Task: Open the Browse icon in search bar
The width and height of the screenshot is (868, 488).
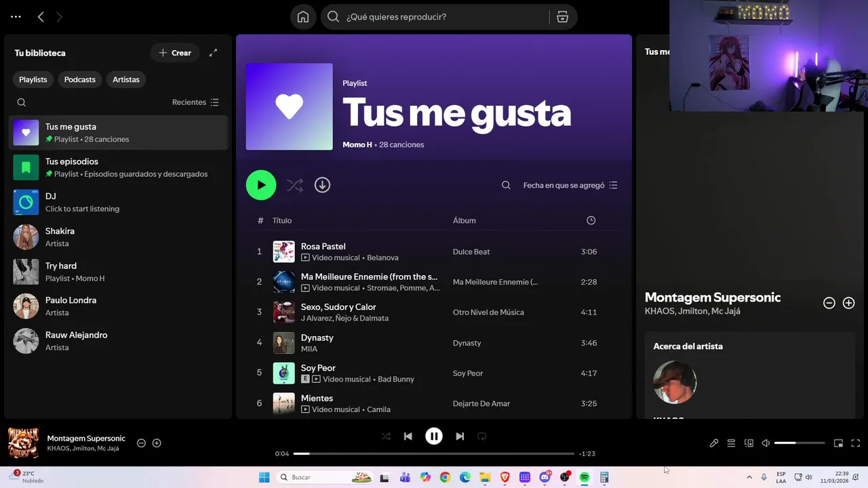Action: (x=562, y=17)
